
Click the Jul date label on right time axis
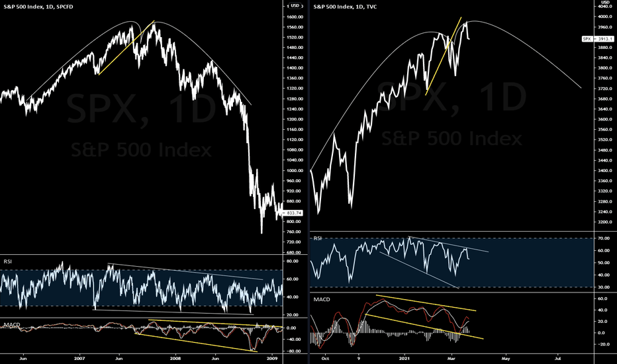click(x=557, y=359)
